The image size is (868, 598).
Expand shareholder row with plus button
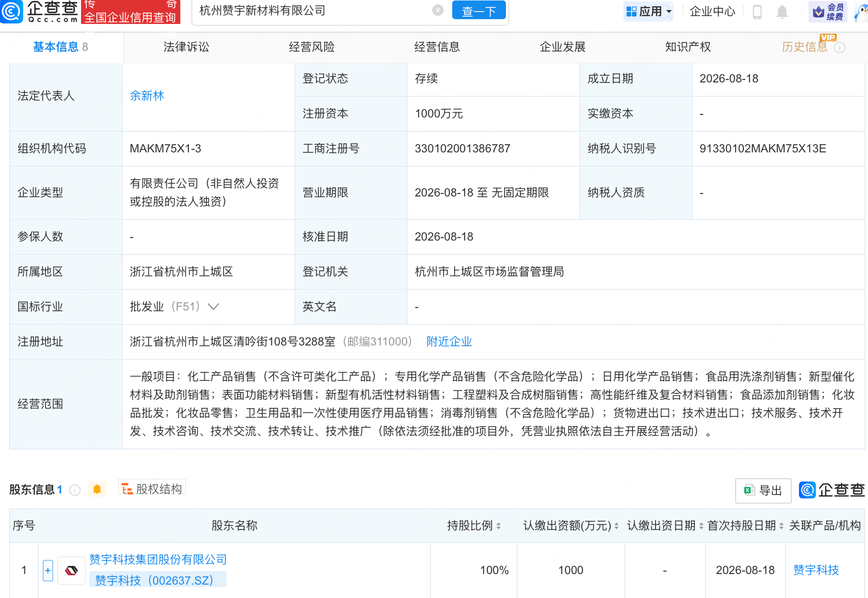(48, 571)
